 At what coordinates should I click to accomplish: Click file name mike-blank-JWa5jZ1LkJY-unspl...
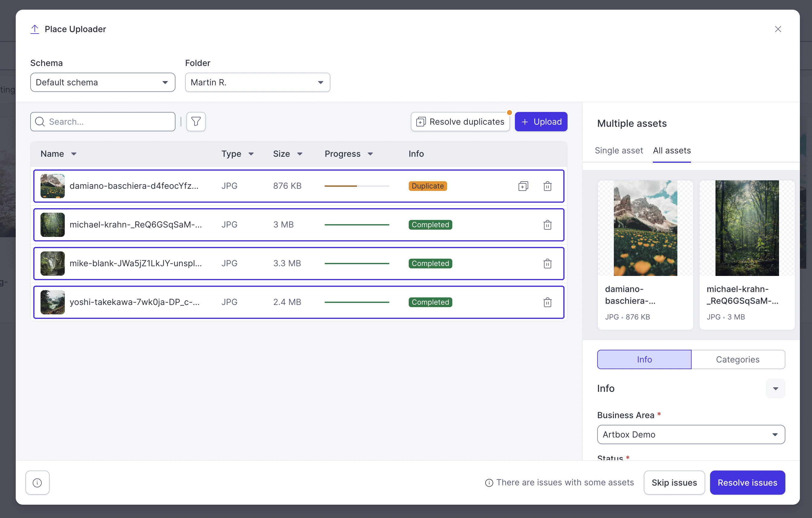(136, 263)
